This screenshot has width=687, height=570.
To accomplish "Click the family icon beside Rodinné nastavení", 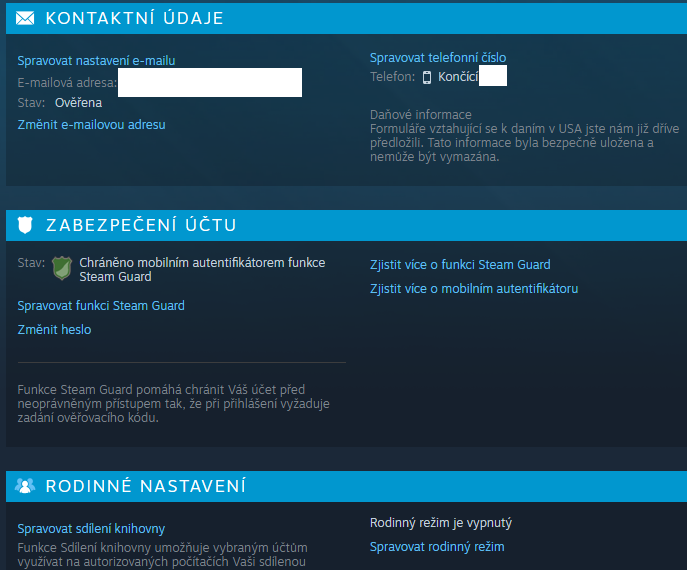I will tap(26, 486).
